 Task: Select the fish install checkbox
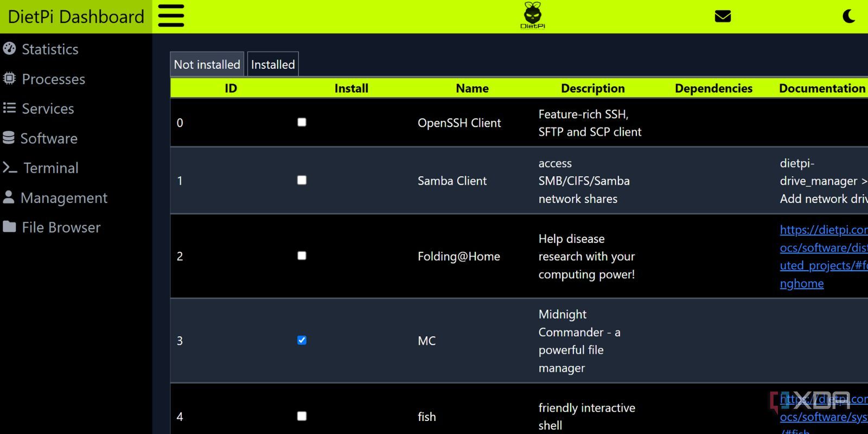coord(302,416)
